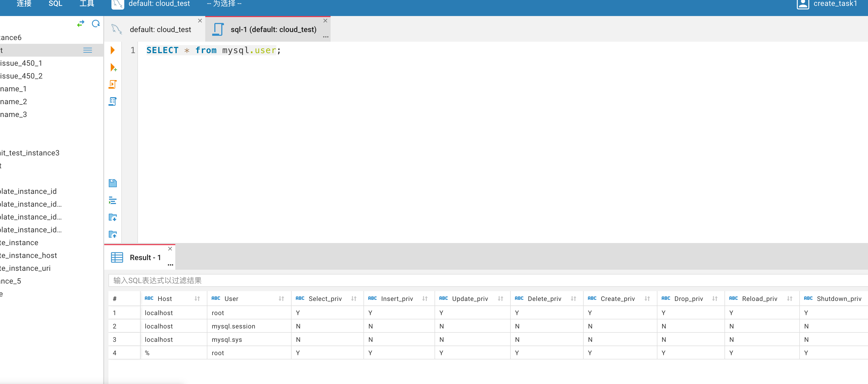
Task: Export the script via the folder upload icon
Action: pos(113,234)
